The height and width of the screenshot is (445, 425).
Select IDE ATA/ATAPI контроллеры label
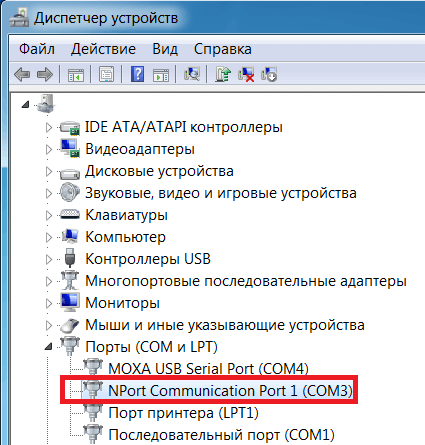pos(184,127)
